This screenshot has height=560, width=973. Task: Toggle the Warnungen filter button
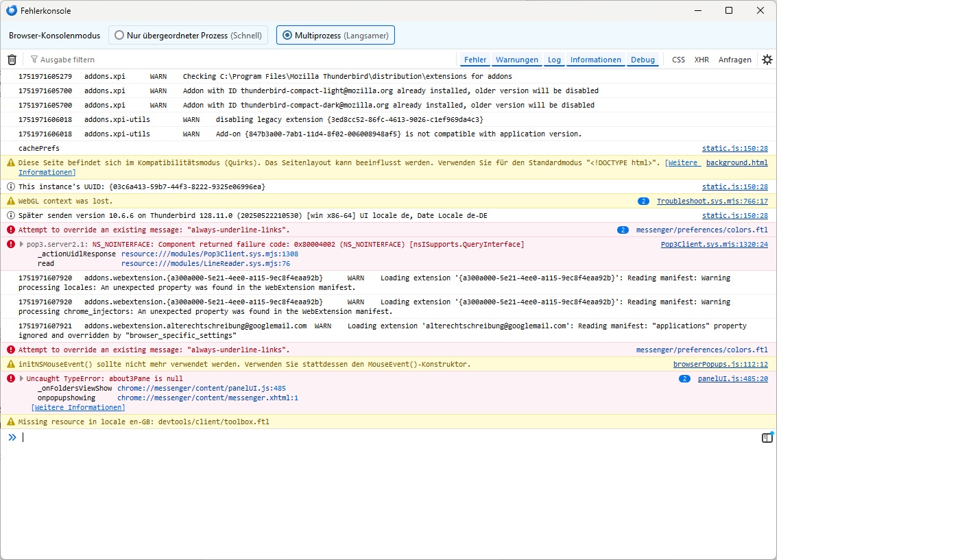pyautogui.click(x=516, y=60)
